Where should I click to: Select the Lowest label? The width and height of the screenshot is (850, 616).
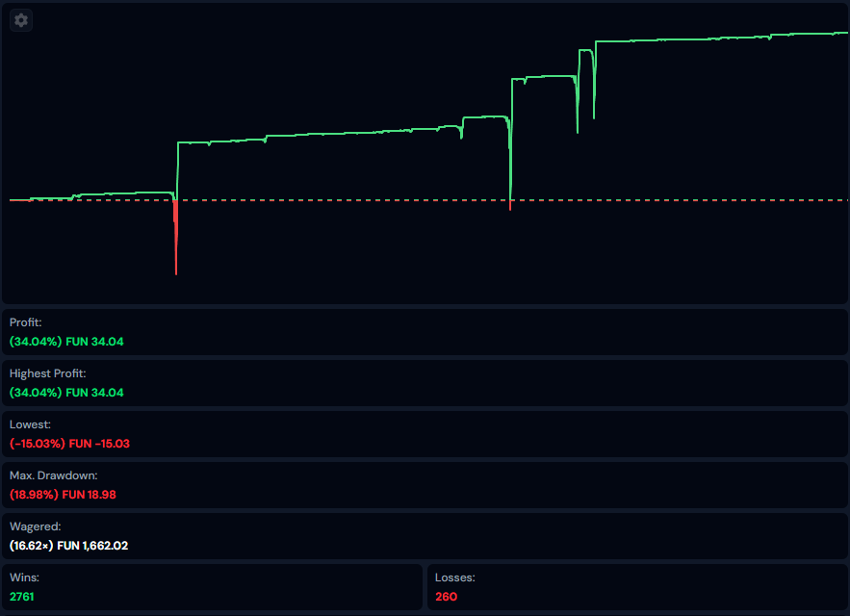pyautogui.click(x=29, y=424)
